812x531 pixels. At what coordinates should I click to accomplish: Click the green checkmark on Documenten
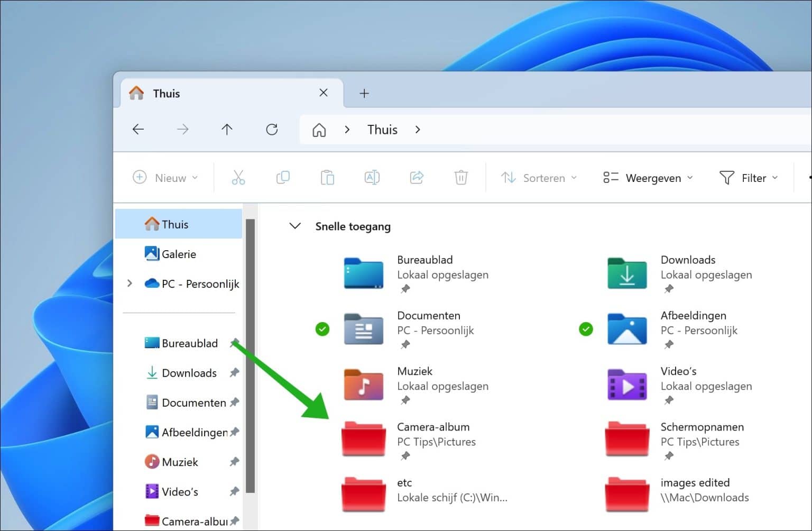coord(322,329)
